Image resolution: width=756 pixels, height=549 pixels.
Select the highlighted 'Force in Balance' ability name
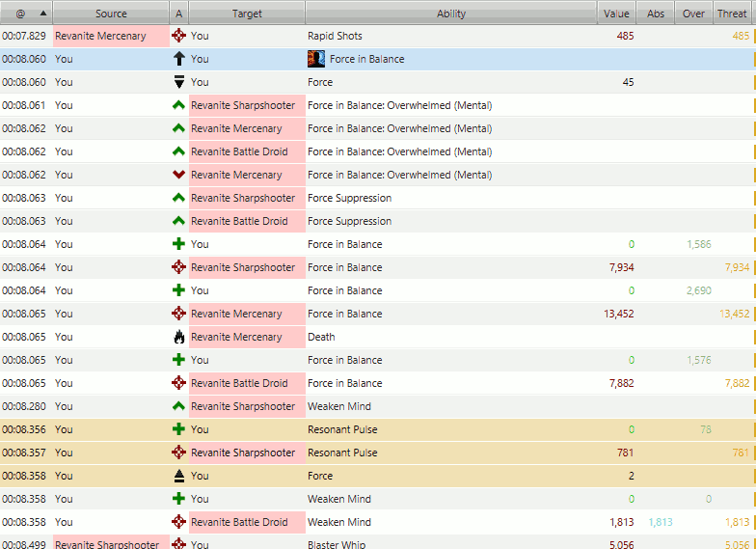(x=366, y=59)
